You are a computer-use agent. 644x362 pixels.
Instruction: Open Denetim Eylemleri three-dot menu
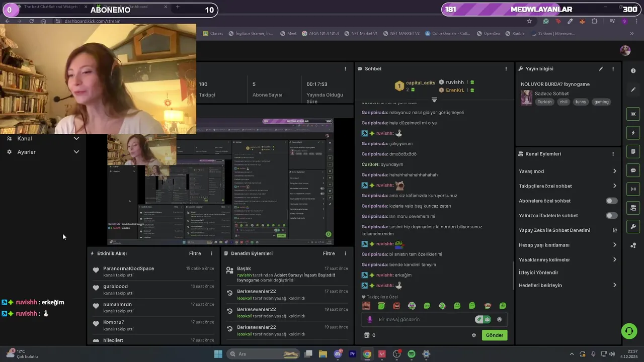click(345, 254)
